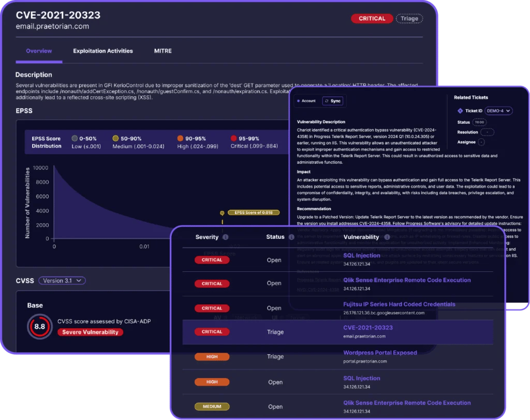The width and height of the screenshot is (530, 420).
Task: Click Open status in first SQL Injection row
Action: pyautogui.click(x=274, y=260)
